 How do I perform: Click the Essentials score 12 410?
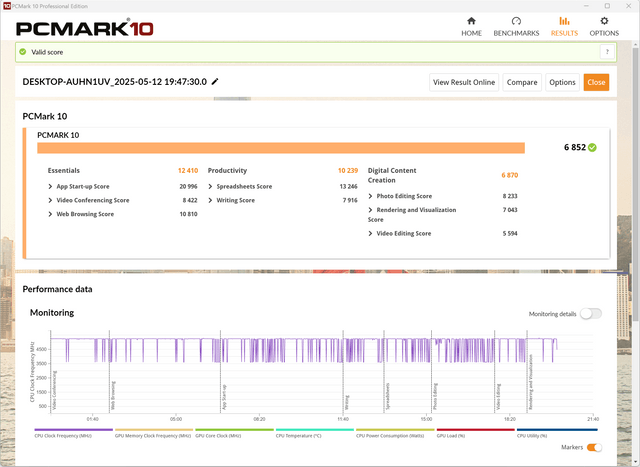tap(188, 171)
